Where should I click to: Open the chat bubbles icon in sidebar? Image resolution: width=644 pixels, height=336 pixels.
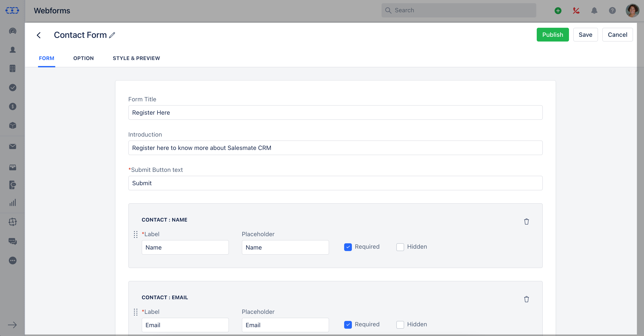tap(12, 241)
